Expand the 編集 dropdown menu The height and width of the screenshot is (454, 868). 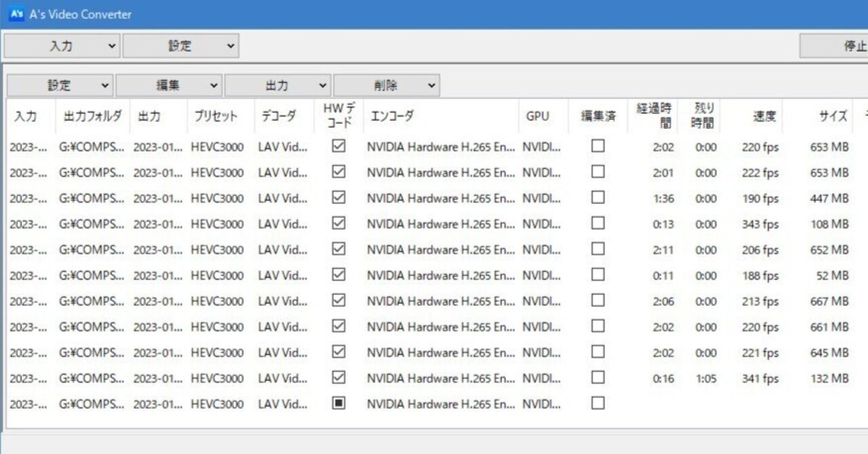pos(169,85)
